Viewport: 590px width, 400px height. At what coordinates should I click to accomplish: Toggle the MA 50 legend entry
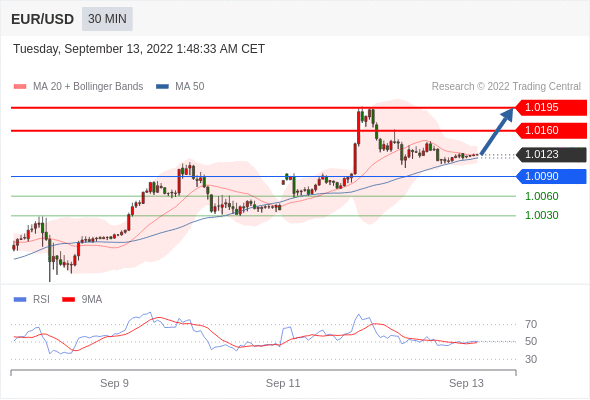[180, 87]
